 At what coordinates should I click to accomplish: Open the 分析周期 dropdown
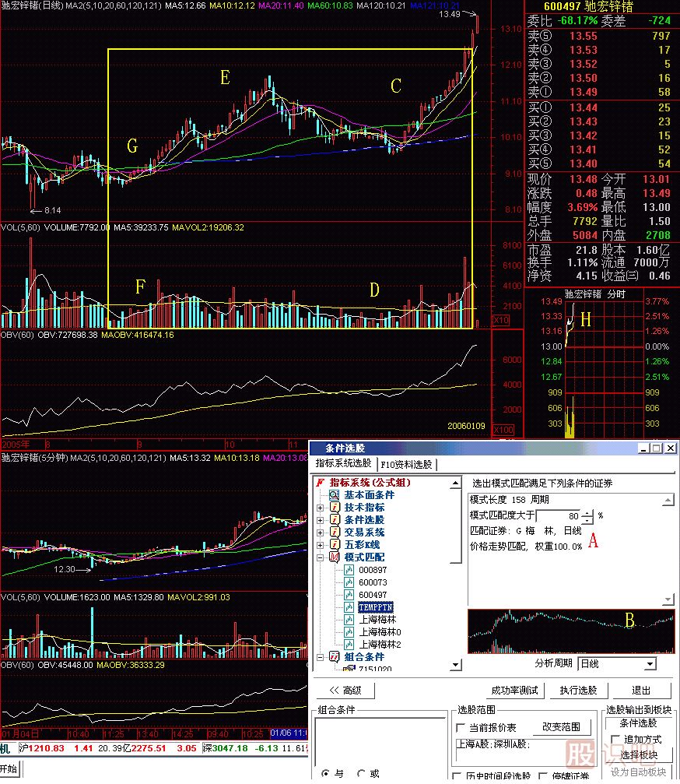(650, 664)
